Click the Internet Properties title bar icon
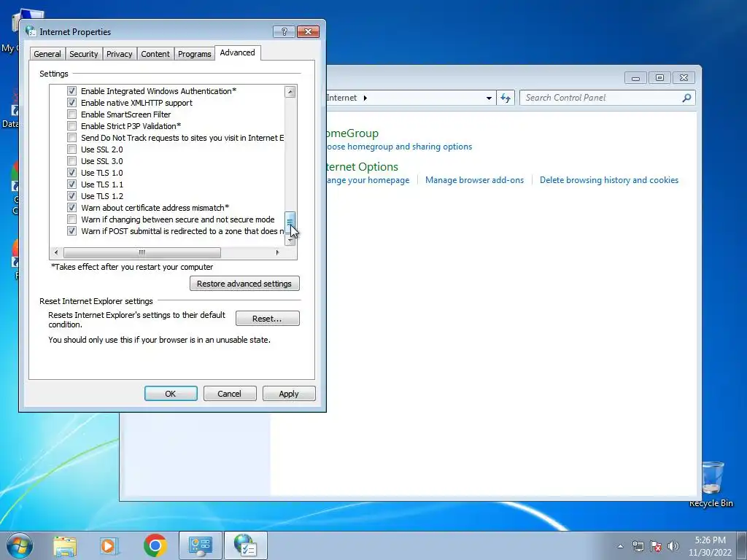747x560 pixels. click(31, 31)
